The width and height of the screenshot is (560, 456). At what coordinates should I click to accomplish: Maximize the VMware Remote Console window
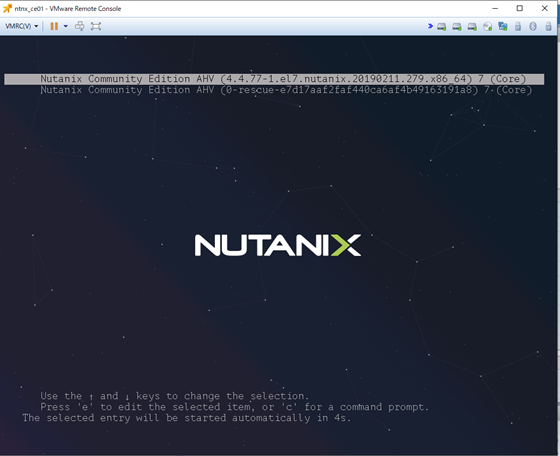pos(520,9)
